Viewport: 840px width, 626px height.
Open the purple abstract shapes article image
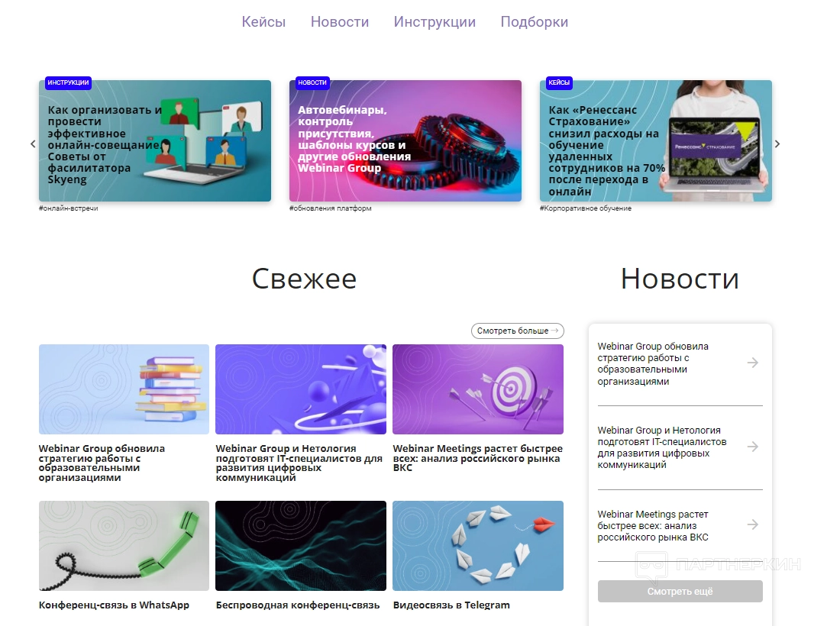click(x=301, y=389)
